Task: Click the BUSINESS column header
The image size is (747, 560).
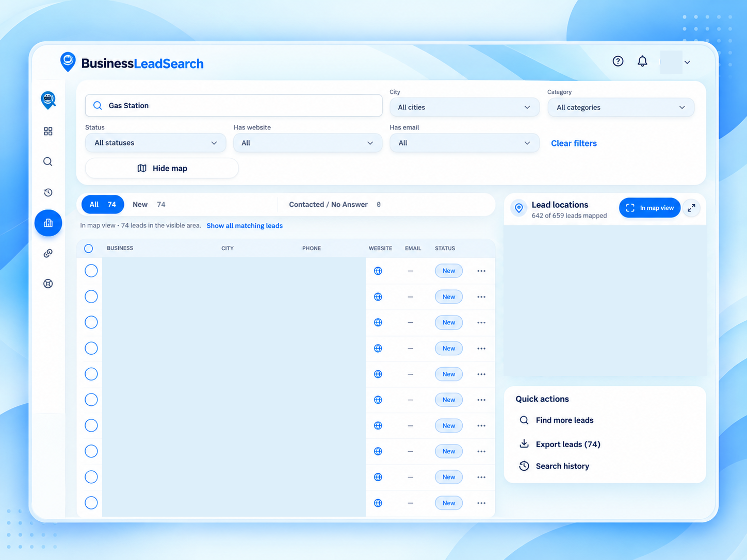Action: click(x=120, y=249)
